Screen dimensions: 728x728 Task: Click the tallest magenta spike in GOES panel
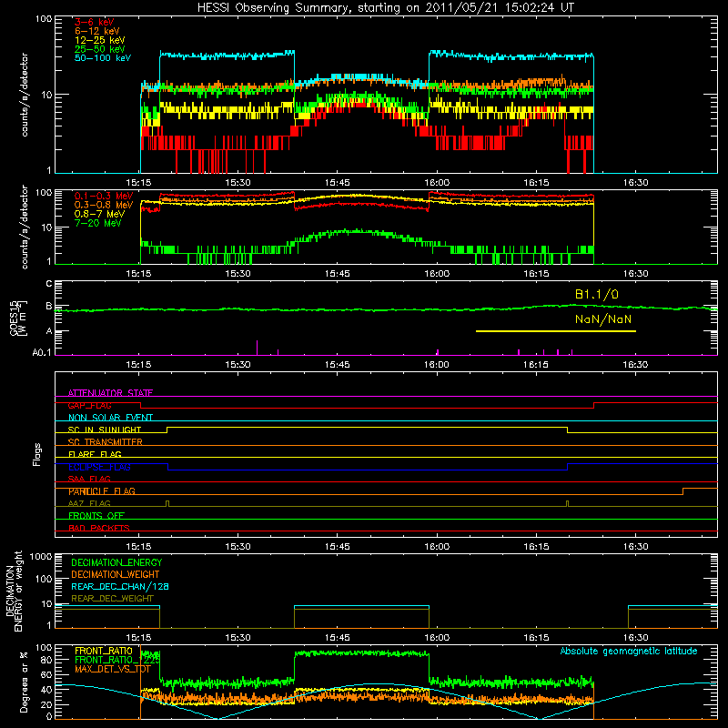(x=258, y=348)
